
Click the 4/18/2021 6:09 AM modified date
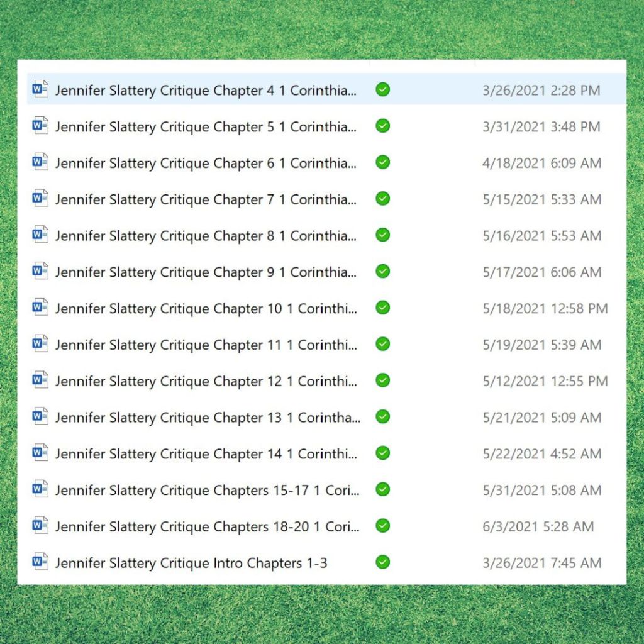pos(541,163)
